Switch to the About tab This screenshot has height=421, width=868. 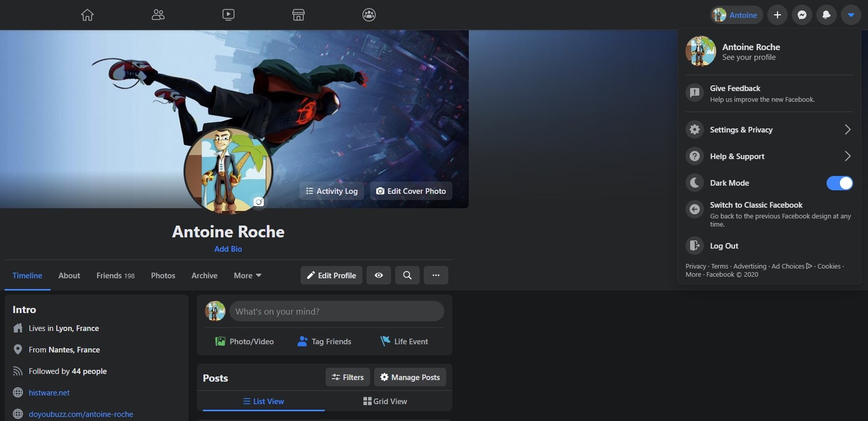pyautogui.click(x=69, y=275)
